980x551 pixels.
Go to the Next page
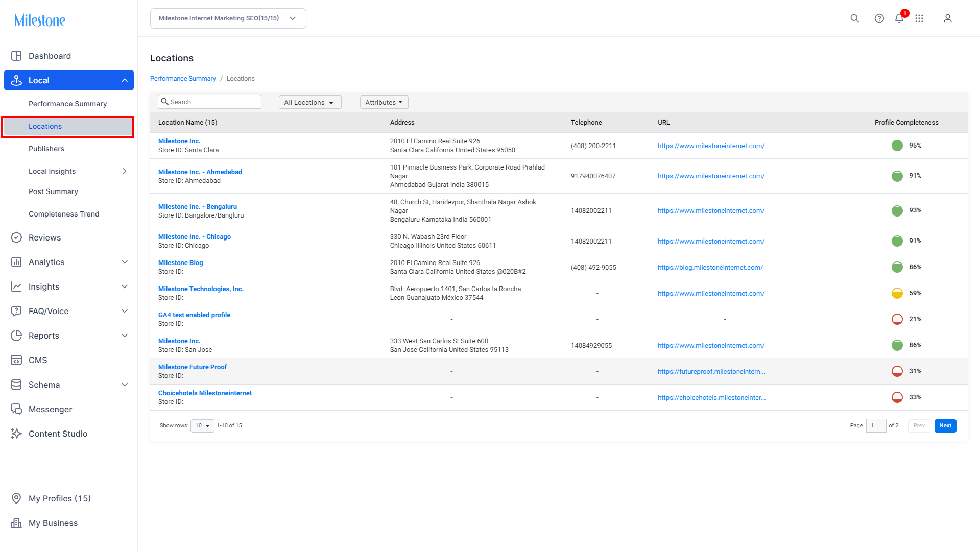945,426
